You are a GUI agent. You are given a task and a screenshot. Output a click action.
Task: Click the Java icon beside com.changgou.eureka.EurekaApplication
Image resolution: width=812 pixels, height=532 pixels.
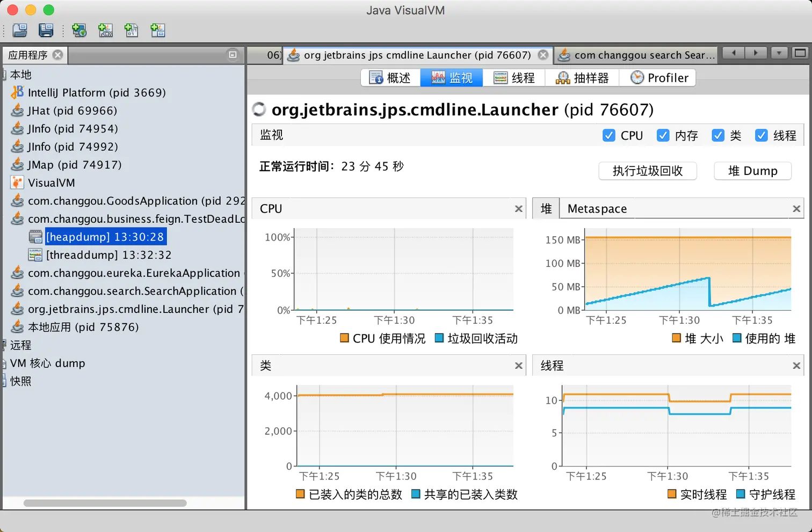[18, 273]
